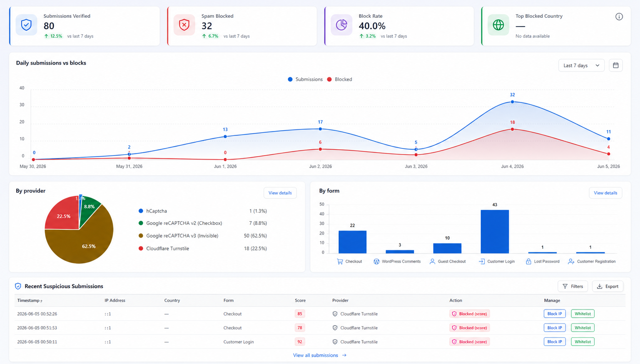Open the info tooltip on Top Blocked Country

619,17
